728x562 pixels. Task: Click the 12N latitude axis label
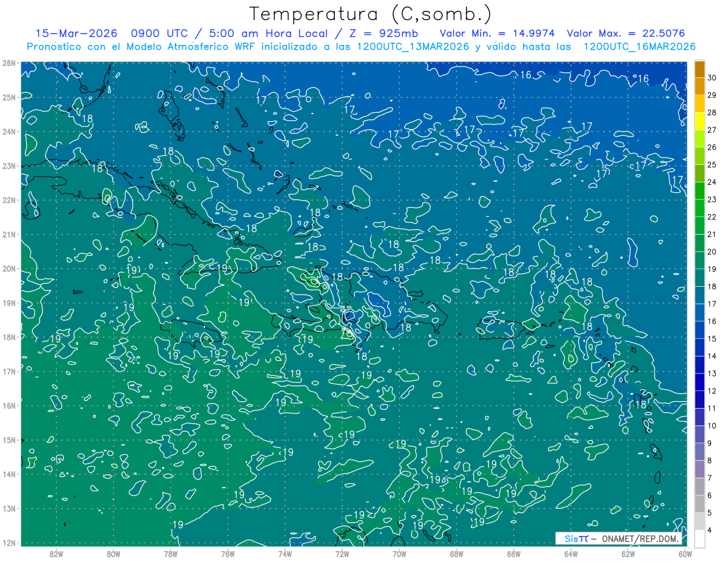pyautogui.click(x=8, y=543)
